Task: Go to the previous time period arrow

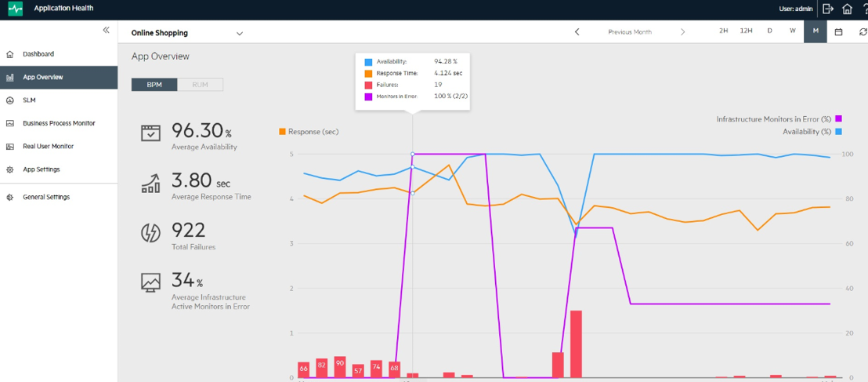Action: click(577, 32)
